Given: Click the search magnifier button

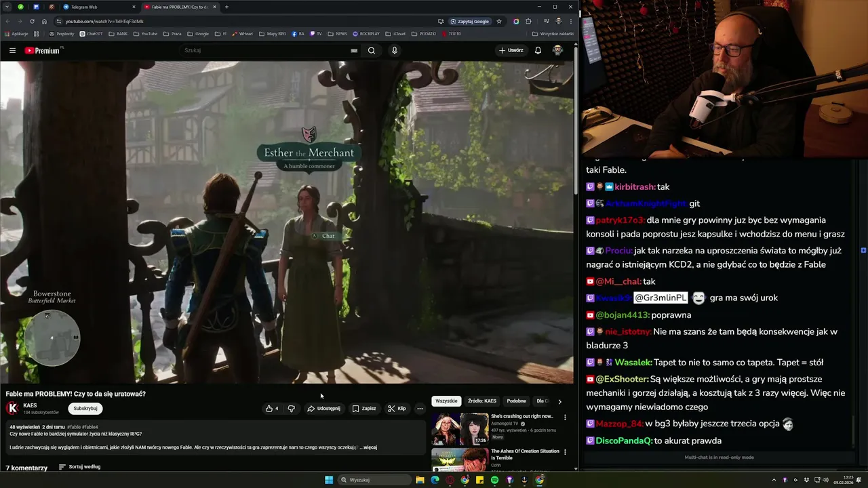Looking at the screenshot, I should coord(372,50).
